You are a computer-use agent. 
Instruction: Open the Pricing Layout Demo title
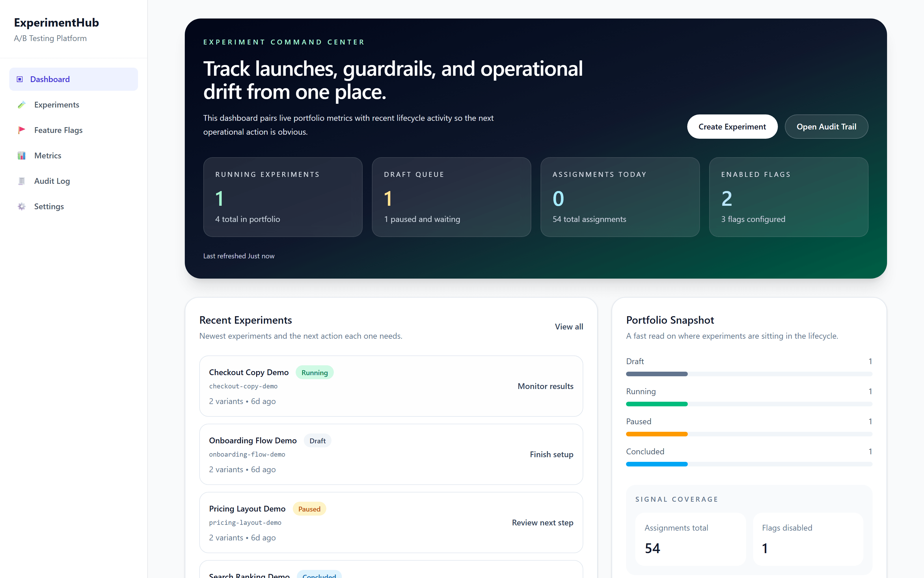coord(247,509)
